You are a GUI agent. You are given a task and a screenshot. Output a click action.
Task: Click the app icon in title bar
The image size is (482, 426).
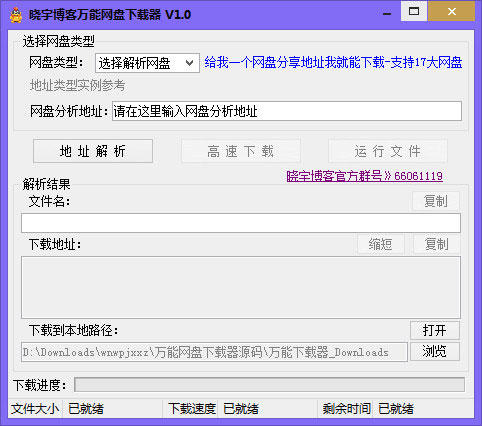16,15
